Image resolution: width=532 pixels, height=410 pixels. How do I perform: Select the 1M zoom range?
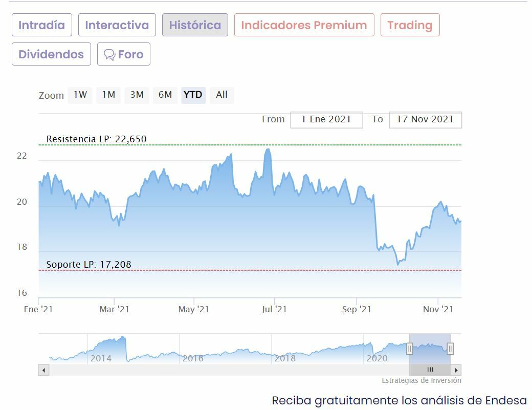[x=108, y=95]
